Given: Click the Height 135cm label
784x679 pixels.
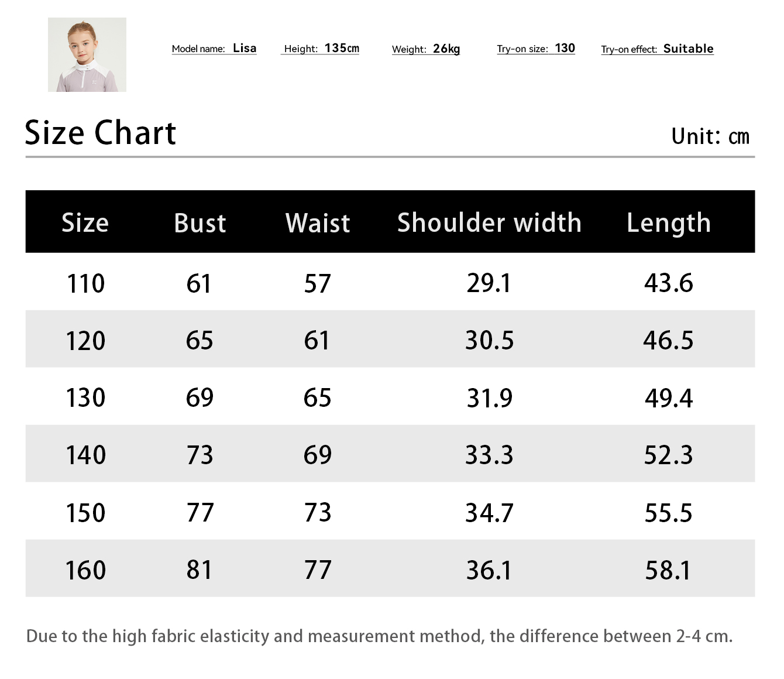Looking at the screenshot, I should pos(321,49).
